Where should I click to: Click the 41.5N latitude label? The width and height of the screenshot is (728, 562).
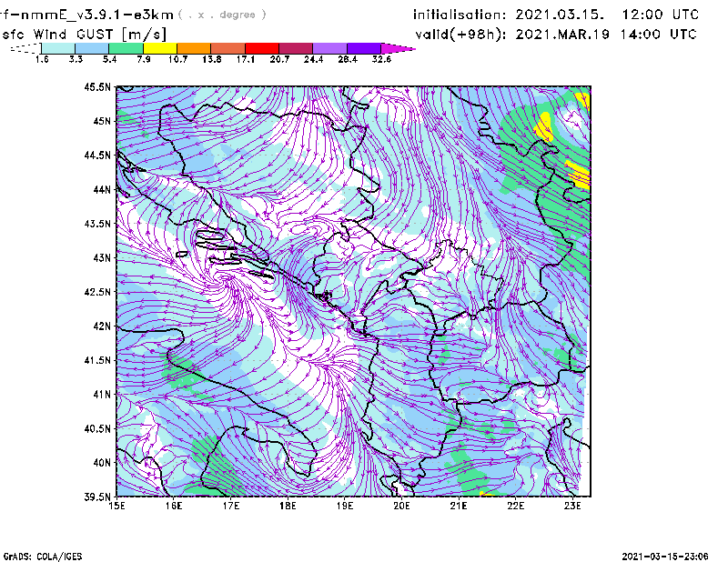97,360
